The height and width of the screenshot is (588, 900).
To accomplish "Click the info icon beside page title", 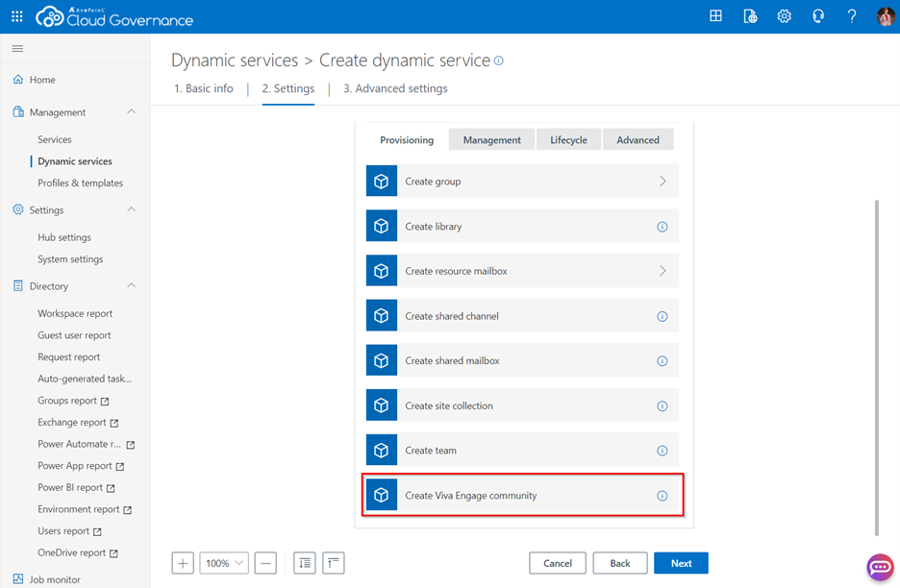I will click(x=499, y=61).
